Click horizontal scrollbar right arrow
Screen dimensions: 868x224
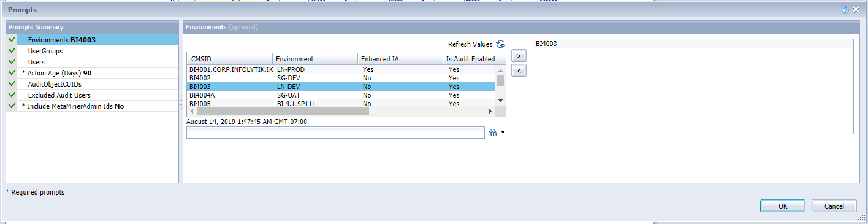[x=490, y=111]
